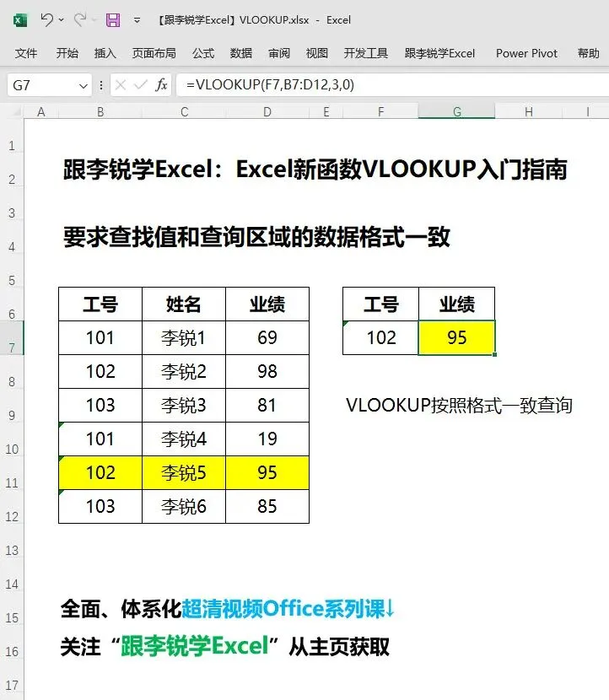Select the cell with value 19

coord(267,439)
